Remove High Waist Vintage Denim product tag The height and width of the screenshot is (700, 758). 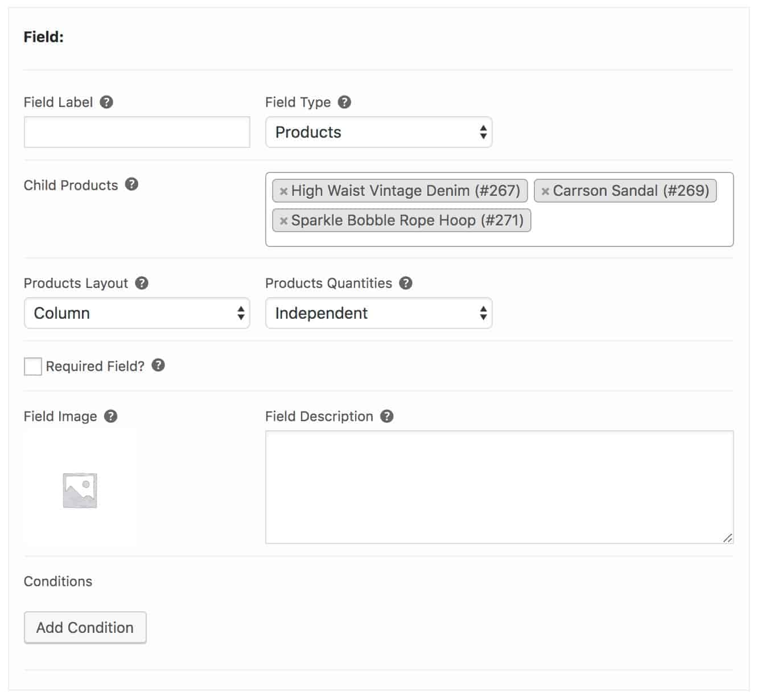[283, 191]
